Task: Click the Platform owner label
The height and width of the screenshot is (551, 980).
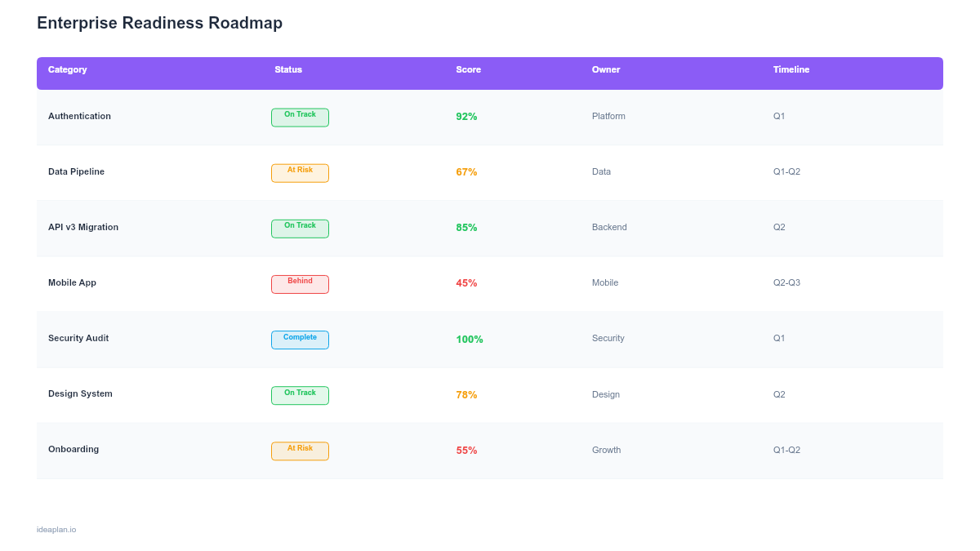Action: pyautogui.click(x=608, y=116)
